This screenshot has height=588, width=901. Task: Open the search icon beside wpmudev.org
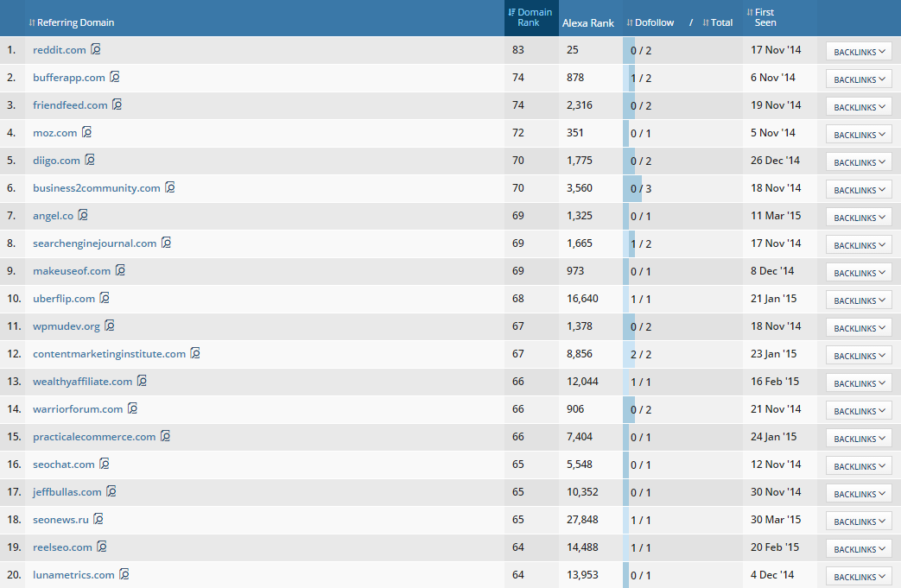pos(110,326)
